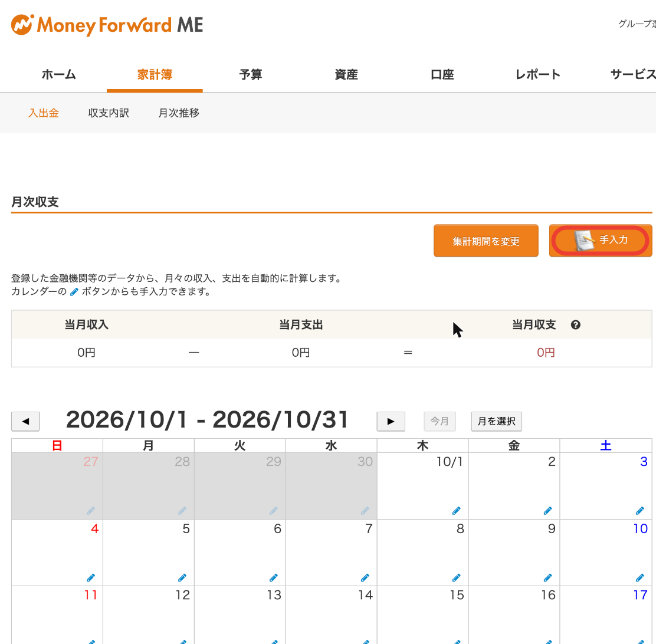
Task: Click the red 0円 balance value
Action: (x=546, y=353)
